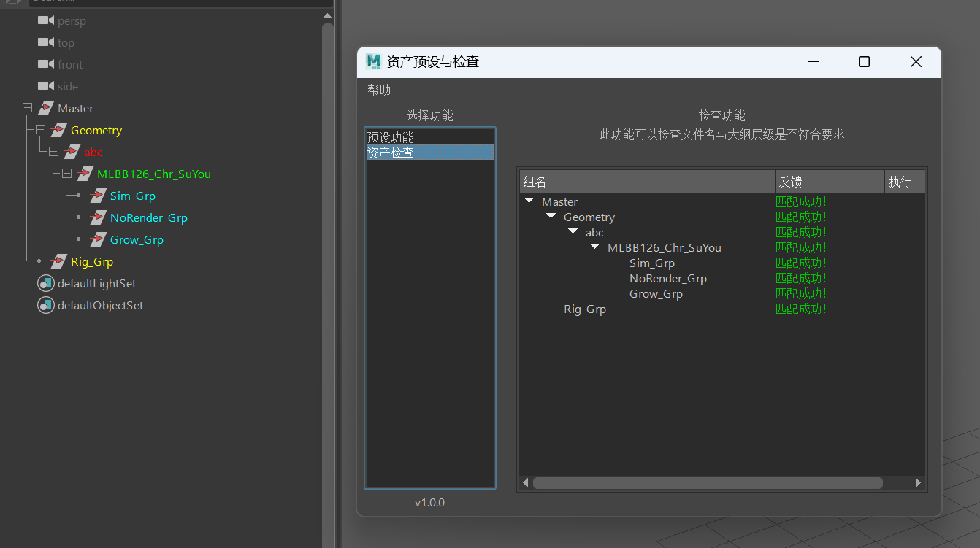
Task: Click the defaultLightSet set icon
Action: pos(46,283)
